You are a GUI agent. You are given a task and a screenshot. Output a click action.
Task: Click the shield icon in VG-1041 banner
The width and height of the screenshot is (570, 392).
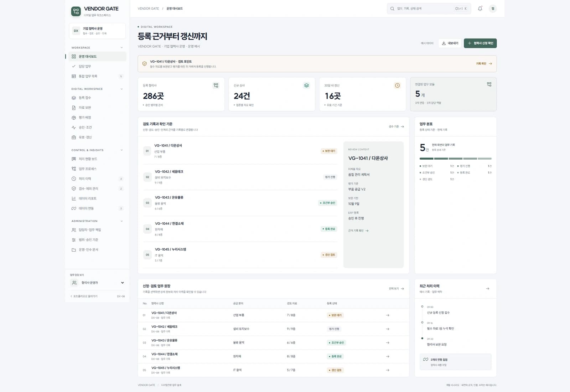144,64
